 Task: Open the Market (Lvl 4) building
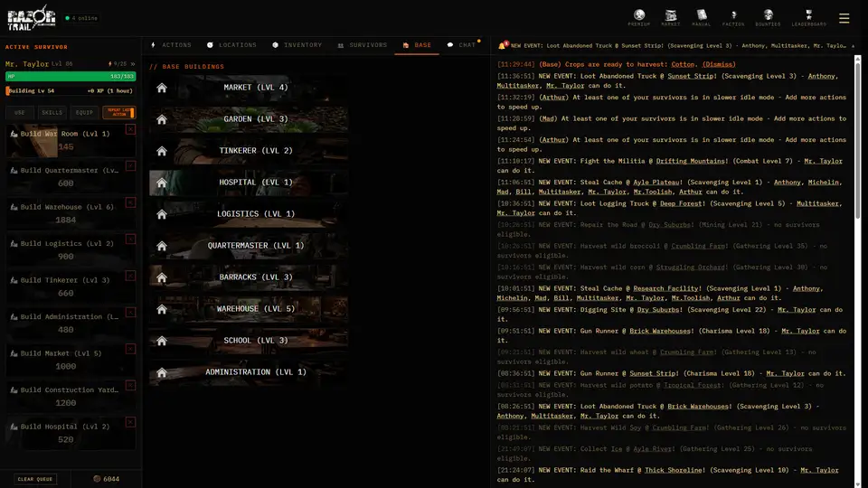[249, 88]
